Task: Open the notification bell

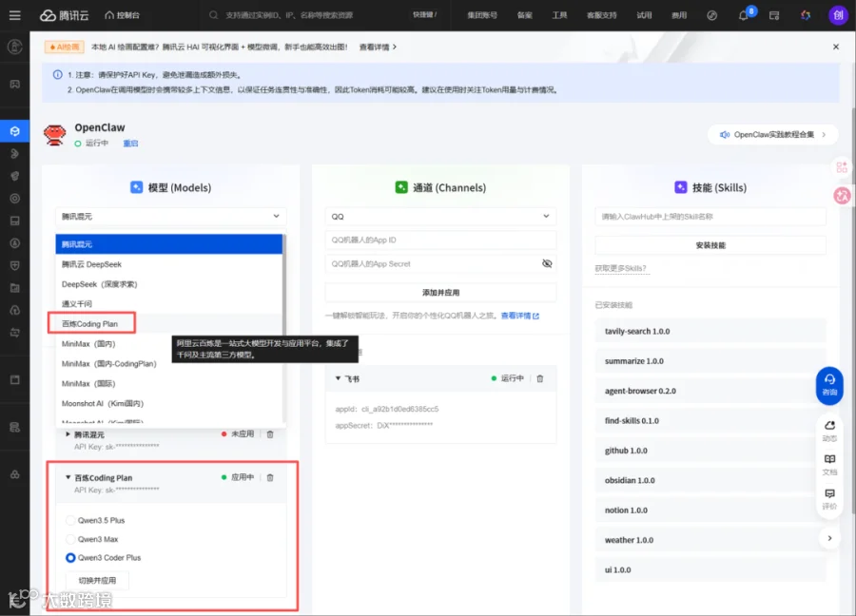Action: [743, 15]
